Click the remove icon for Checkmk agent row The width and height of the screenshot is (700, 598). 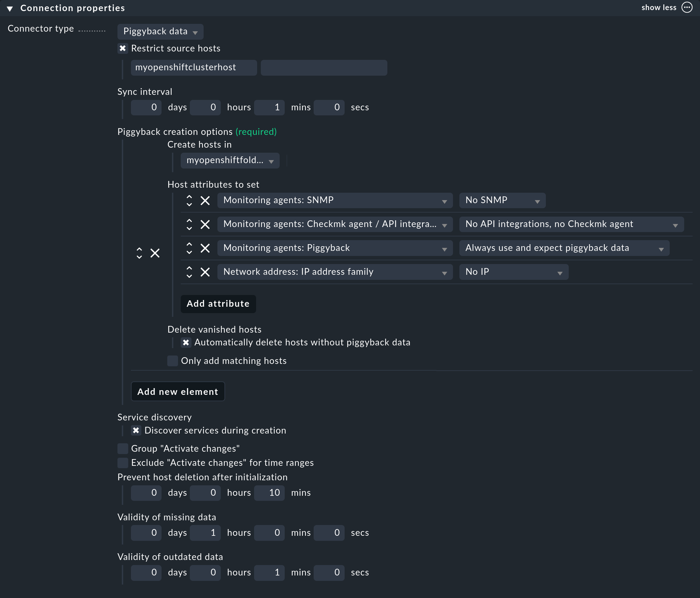pos(205,224)
